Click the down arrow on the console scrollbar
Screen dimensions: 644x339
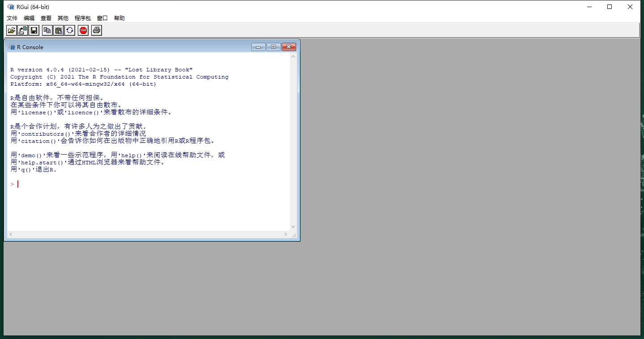(293, 226)
